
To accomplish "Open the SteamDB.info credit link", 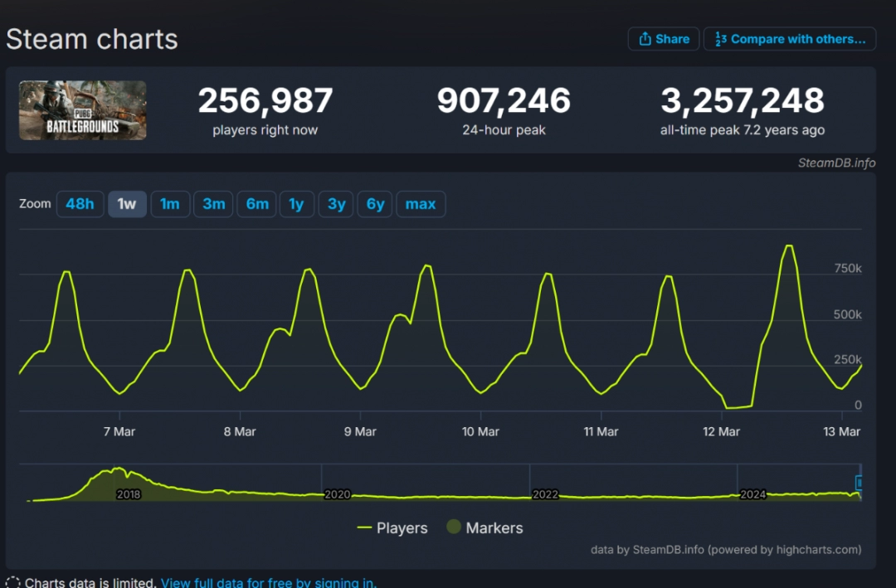I will 836,163.
